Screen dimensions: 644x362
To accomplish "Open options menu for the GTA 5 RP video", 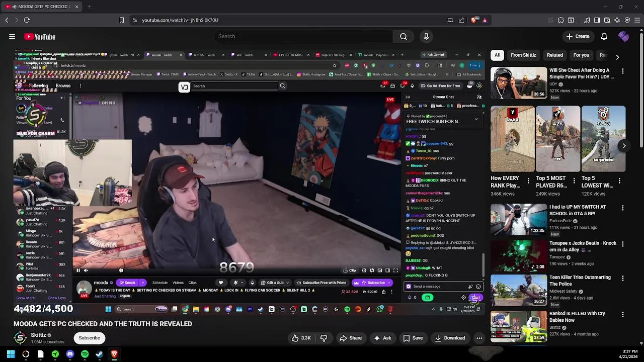I will pos(622,208).
